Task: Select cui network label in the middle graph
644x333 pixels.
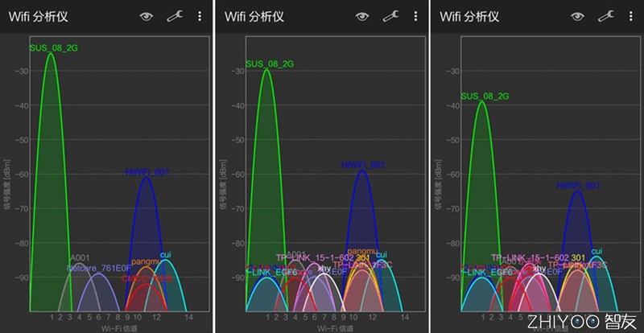Action: point(382,254)
